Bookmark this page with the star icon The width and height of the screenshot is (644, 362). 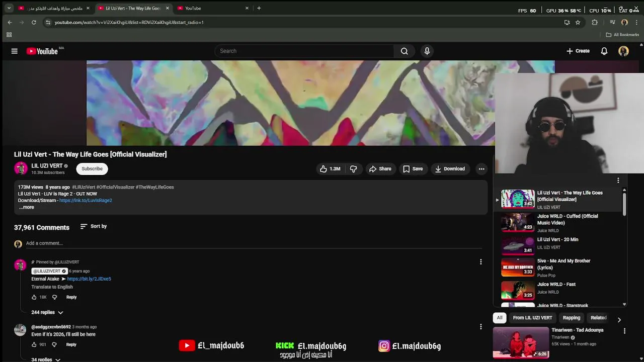coord(578,22)
